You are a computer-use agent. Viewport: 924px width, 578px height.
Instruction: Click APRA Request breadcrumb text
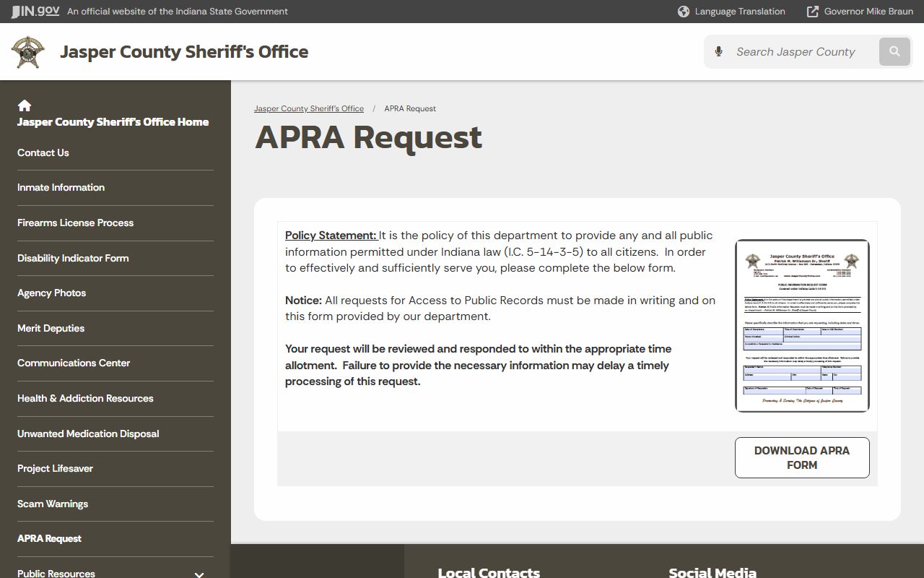[x=410, y=108]
